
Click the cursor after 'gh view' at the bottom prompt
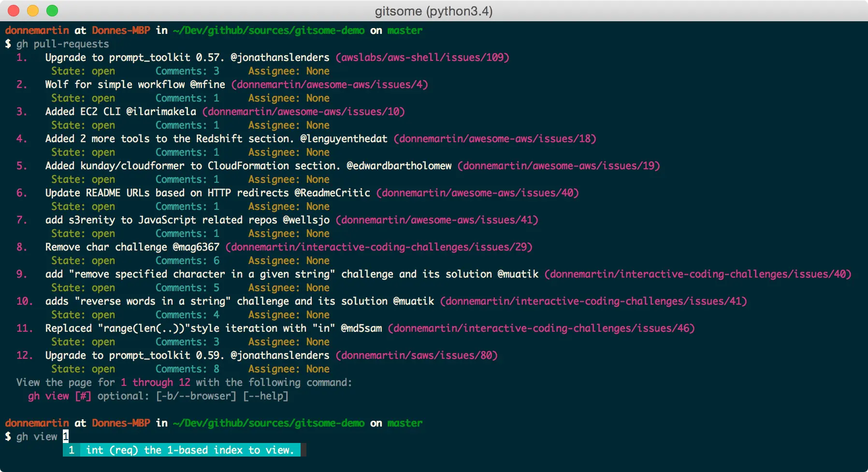click(x=66, y=437)
